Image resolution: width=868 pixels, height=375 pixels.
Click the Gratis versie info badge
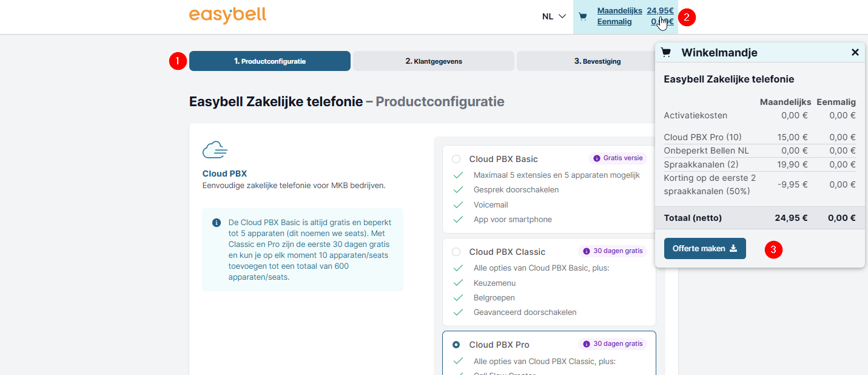click(617, 158)
